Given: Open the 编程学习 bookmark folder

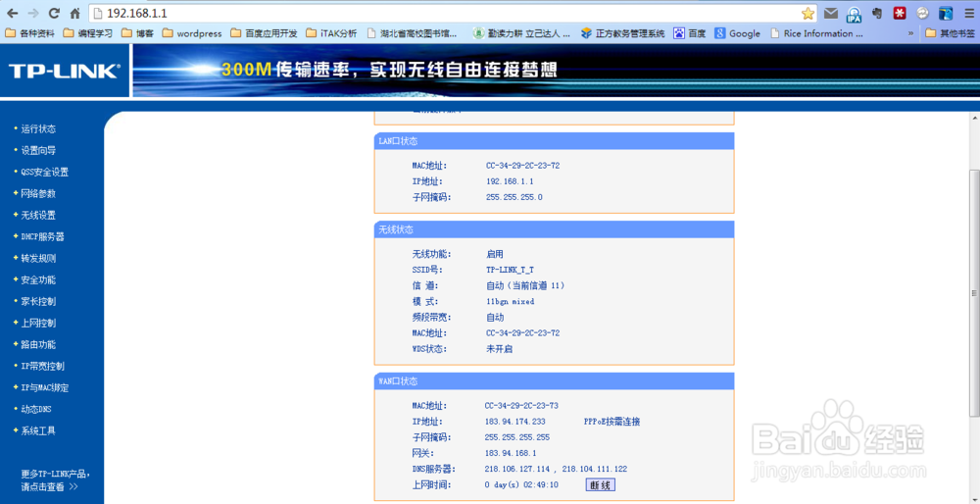Looking at the screenshot, I should tap(87, 33).
